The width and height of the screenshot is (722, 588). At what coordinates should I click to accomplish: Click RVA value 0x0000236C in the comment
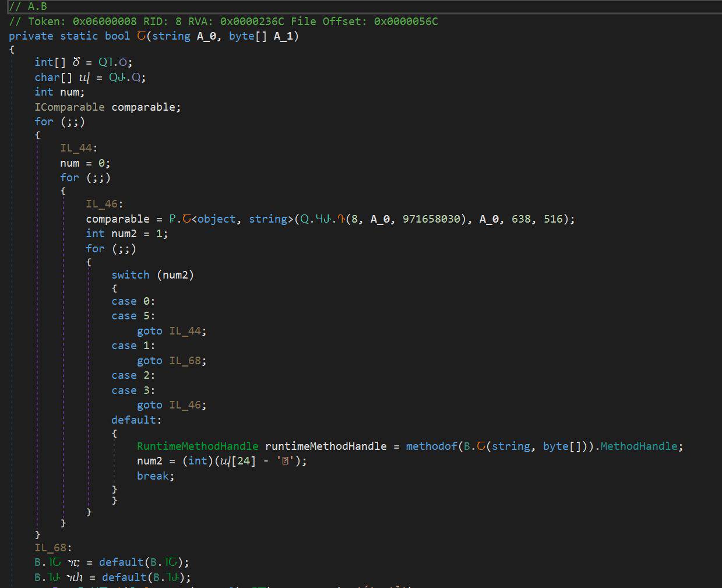252,22
